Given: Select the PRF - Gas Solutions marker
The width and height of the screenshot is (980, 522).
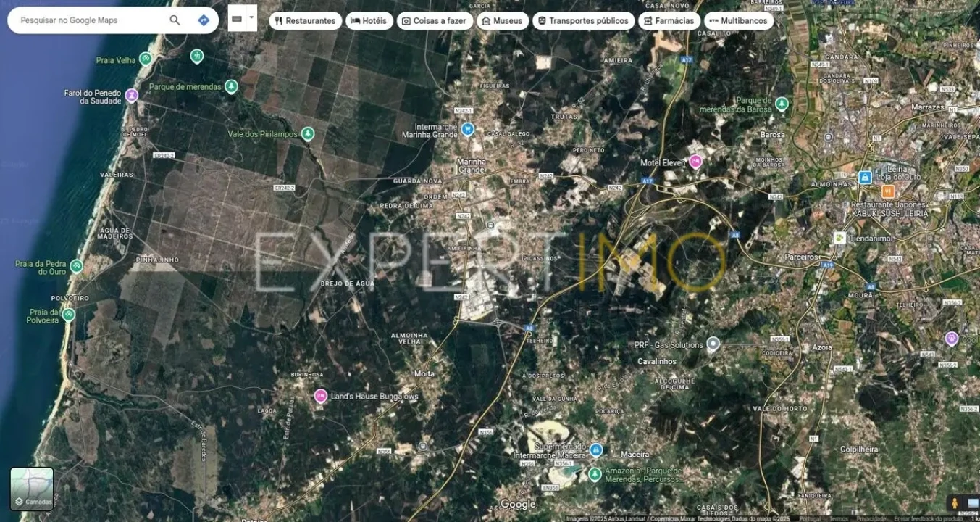Looking at the screenshot, I should (713, 344).
